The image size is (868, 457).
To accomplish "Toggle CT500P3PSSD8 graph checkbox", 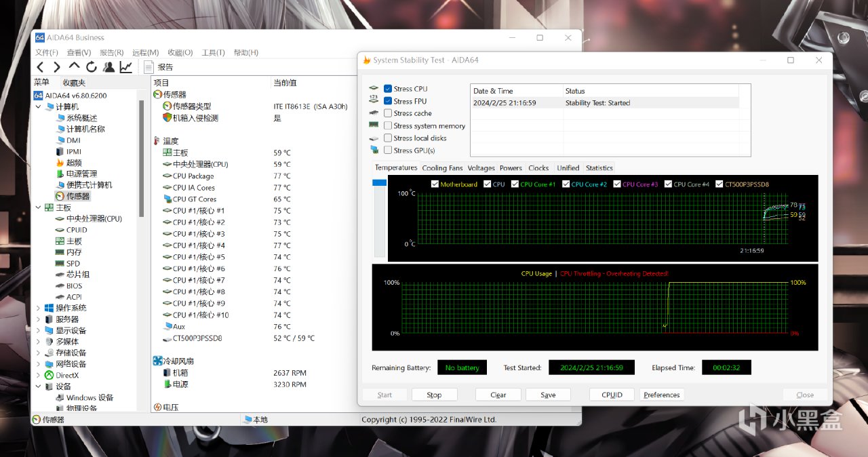I will pyautogui.click(x=719, y=184).
